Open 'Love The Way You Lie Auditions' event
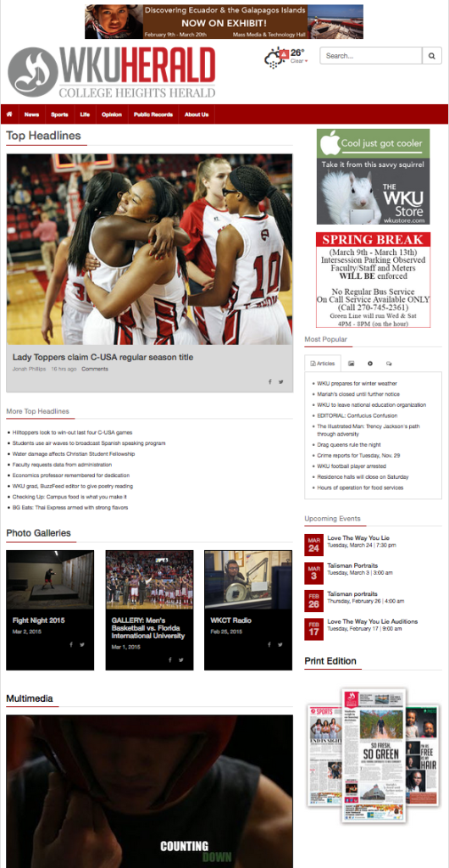449x868 pixels. coord(373,621)
